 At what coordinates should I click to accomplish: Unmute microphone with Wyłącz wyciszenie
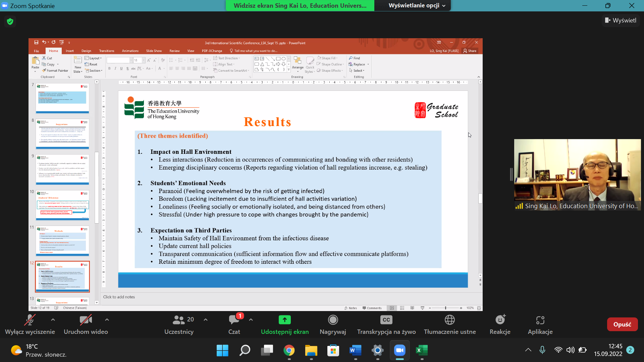coord(30,320)
